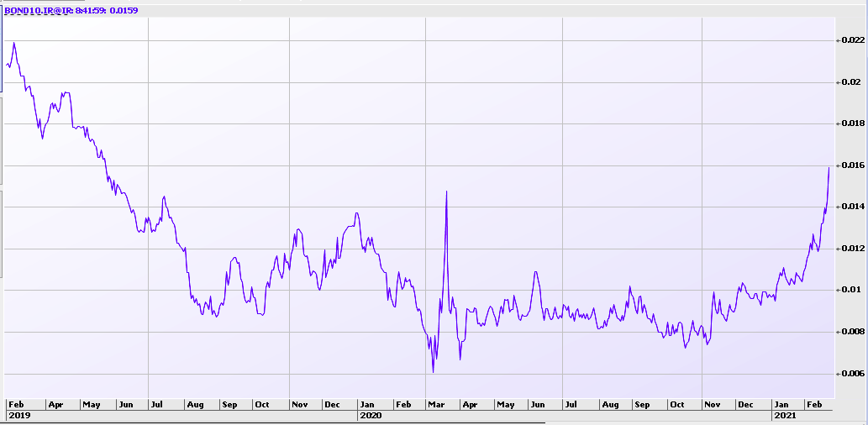Click the Aug 2019 axis label

(195, 405)
